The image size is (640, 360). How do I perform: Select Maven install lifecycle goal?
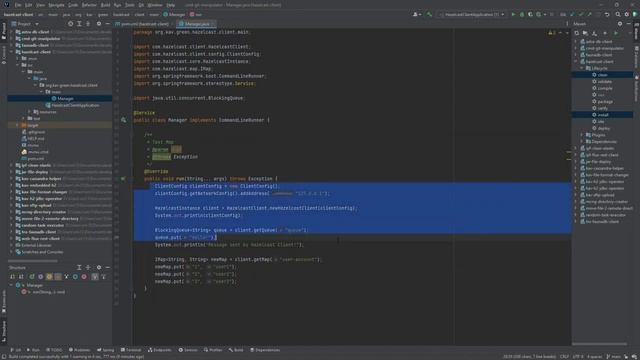tap(603, 115)
